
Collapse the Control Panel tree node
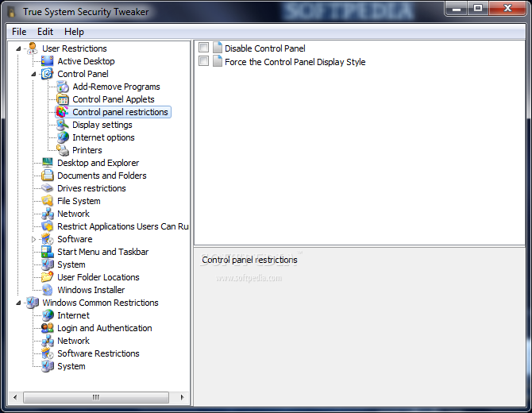tap(33, 74)
